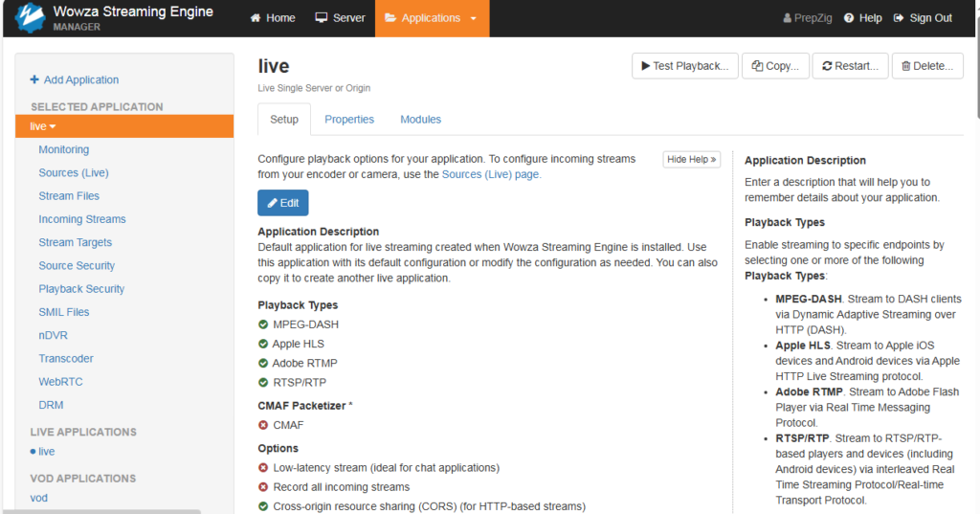The image size is (980, 514).
Task: Switch to the Modules tab
Action: click(421, 120)
